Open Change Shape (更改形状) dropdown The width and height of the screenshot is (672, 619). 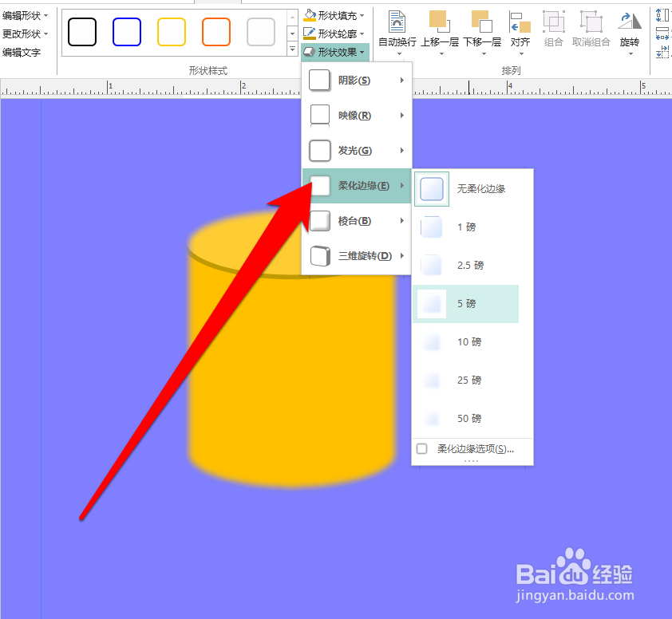click(x=25, y=34)
